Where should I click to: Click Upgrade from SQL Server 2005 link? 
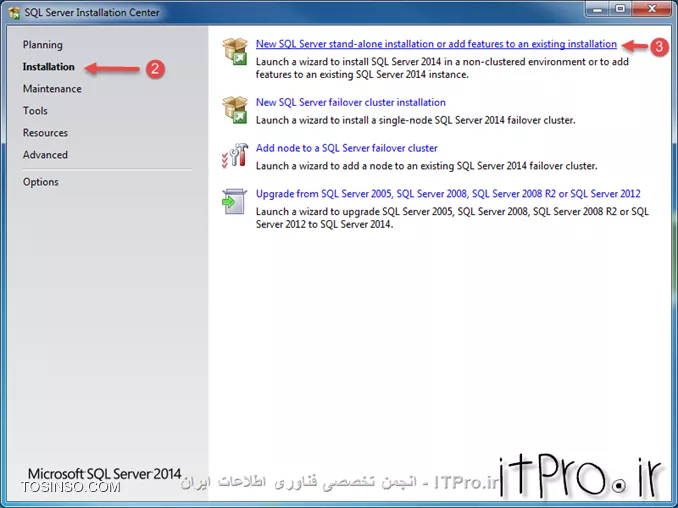448,194
